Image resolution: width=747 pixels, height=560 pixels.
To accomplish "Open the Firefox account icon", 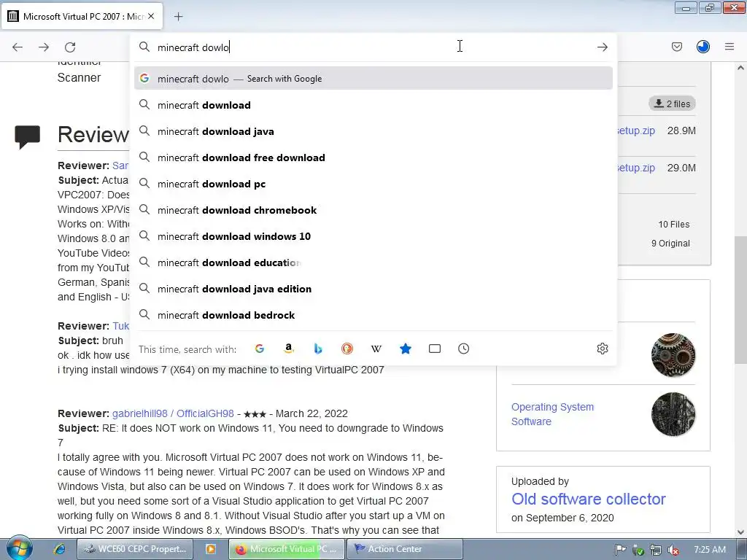I will [703, 47].
